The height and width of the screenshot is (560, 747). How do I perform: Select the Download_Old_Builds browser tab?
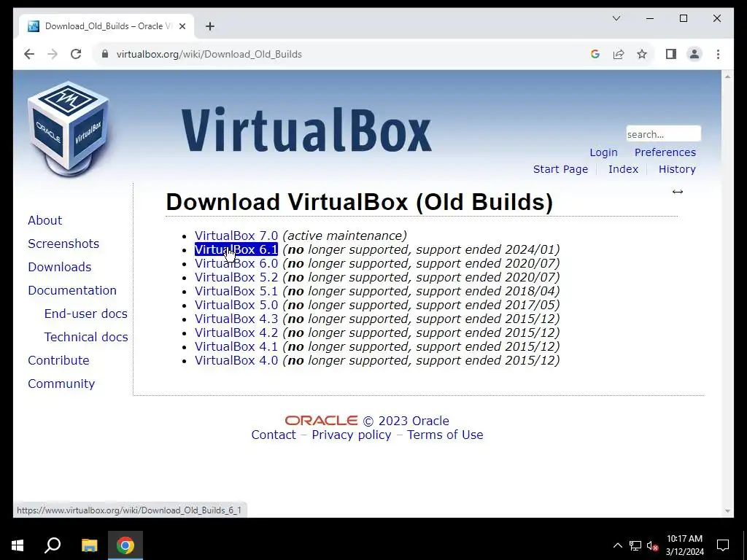[107, 26]
